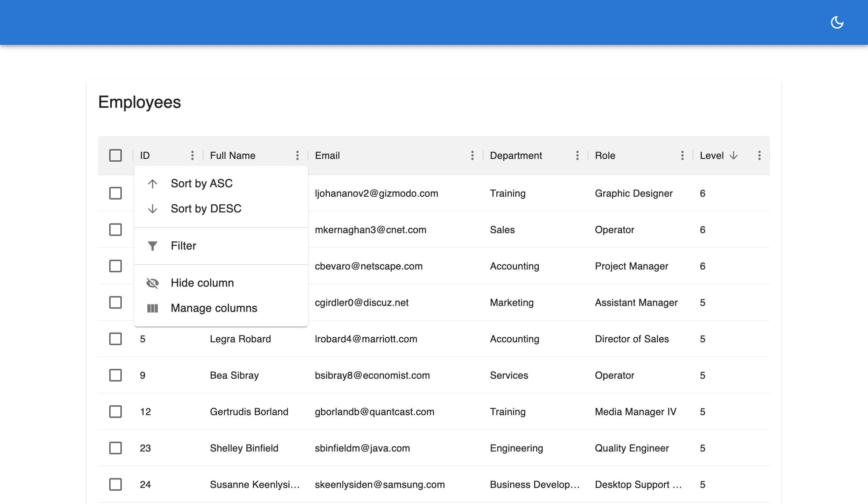The height and width of the screenshot is (504, 868).
Task: Open the Role column kebab menu icon
Action: [682, 155]
